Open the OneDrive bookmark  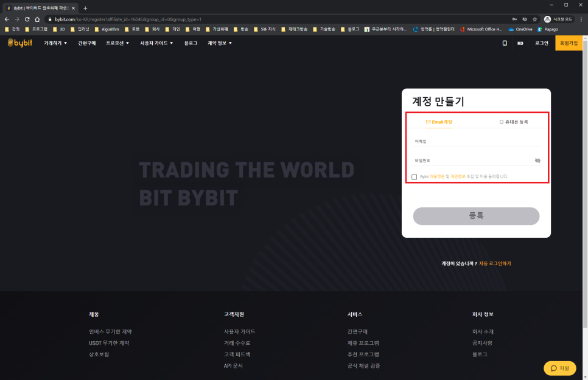[x=520, y=29]
